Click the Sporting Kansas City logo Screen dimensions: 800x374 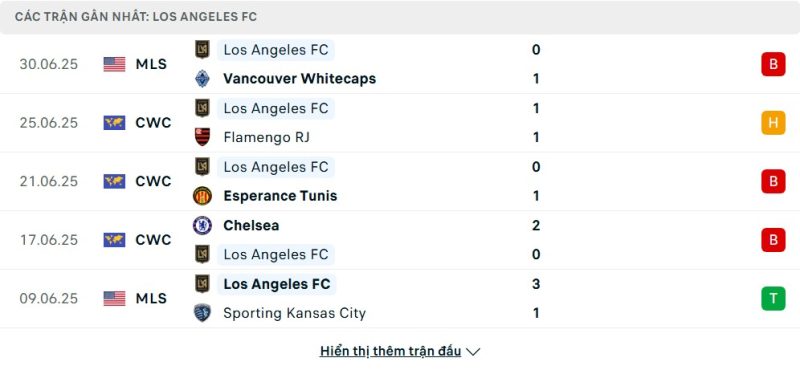(202, 312)
